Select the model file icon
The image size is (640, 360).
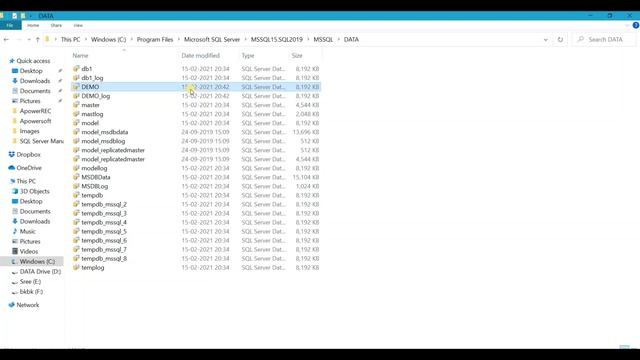point(76,123)
